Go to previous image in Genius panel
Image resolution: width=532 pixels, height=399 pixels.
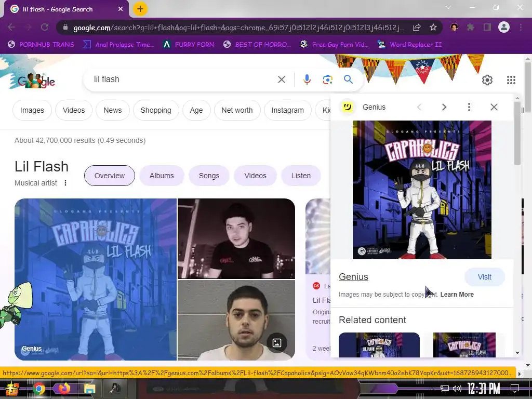tap(419, 107)
